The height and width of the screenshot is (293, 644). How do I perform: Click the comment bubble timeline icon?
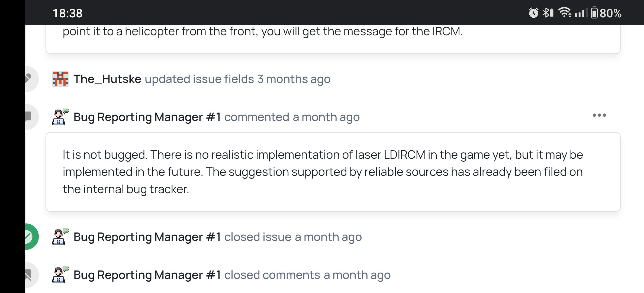pos(28,117)
